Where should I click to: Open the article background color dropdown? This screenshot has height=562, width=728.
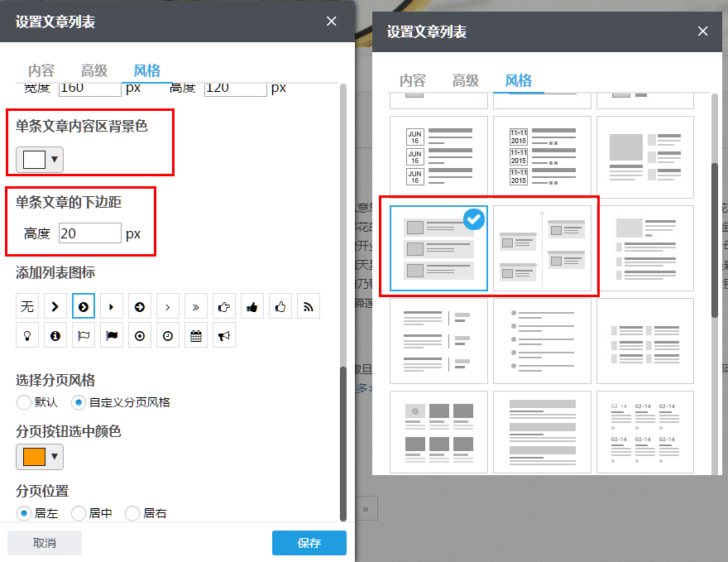pos(36,158)
